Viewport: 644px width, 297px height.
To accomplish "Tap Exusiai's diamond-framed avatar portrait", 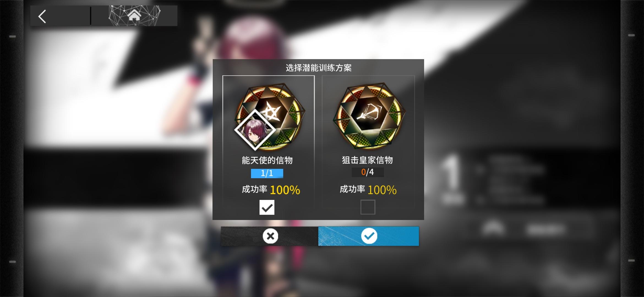I will (x=255, y=130).
